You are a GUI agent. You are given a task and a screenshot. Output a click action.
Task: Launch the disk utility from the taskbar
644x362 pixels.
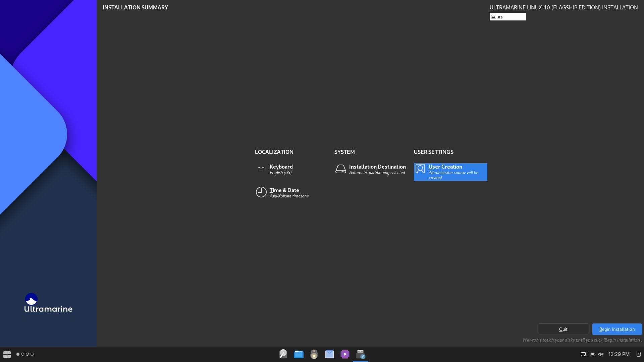pos(283,354)
